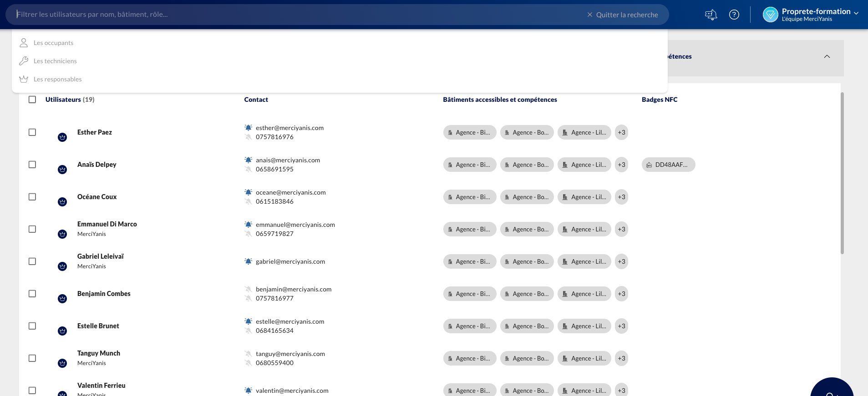Select all users with header checkbox
The width and height of the screenshot is (868, 396).
32,100
